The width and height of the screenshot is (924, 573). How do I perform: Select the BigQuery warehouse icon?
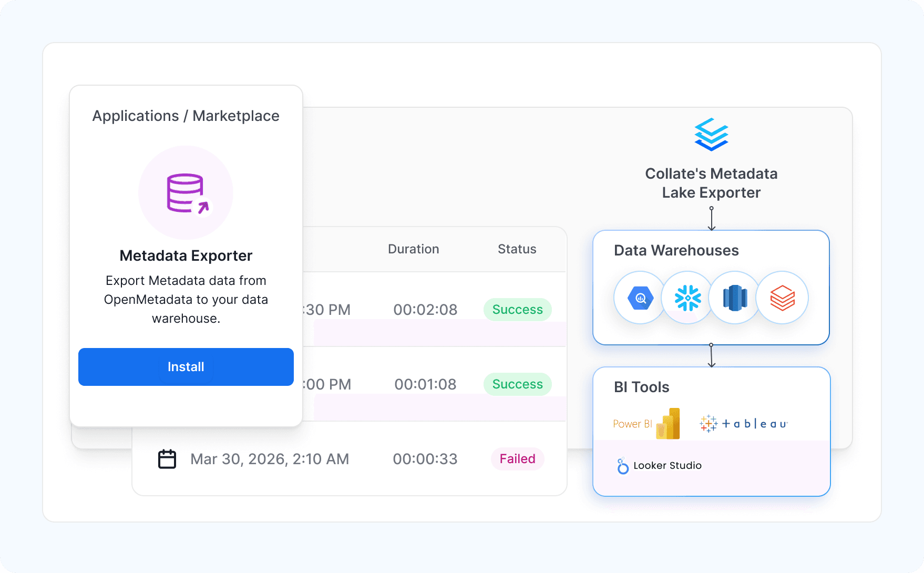640,298
